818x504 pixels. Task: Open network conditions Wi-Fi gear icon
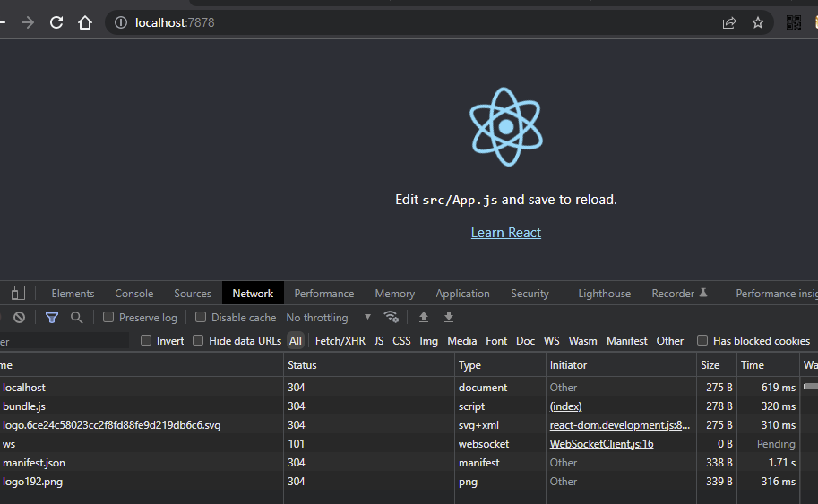pyautogui.click(x=391, y=317)
